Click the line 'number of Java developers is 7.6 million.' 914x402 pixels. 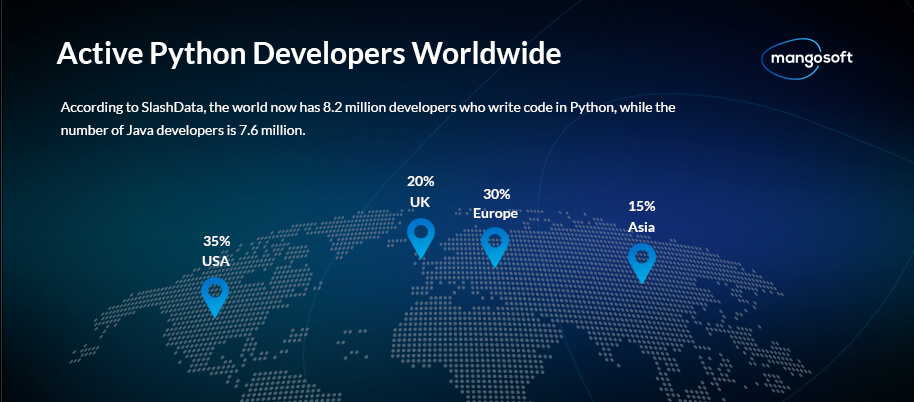[x=183, y=131]
